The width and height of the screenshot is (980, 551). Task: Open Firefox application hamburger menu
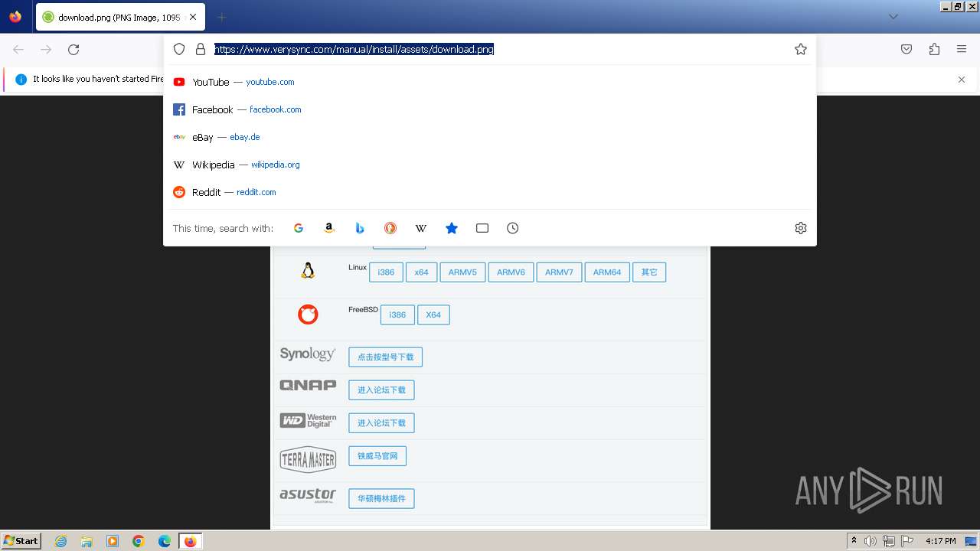962,49
